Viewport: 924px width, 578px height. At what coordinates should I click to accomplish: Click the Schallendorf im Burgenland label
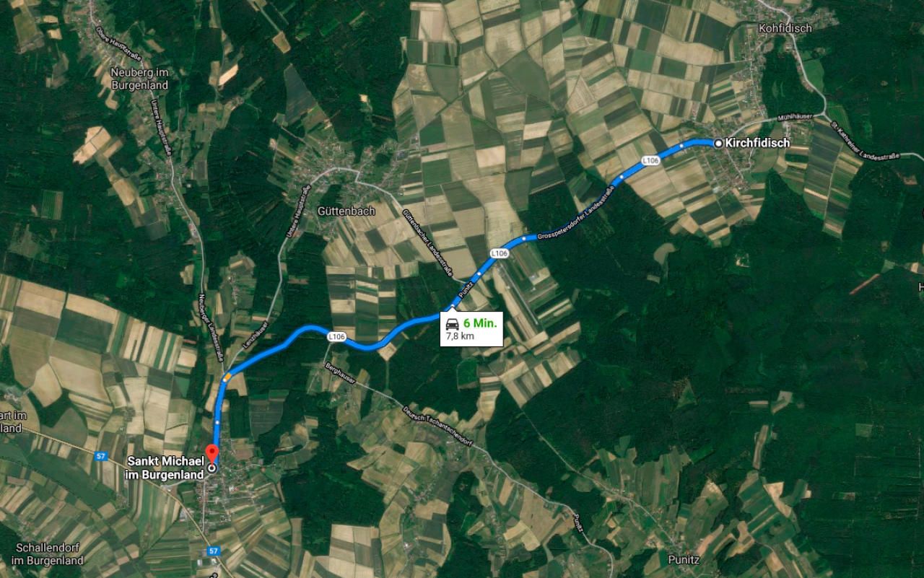coord(50,554)
